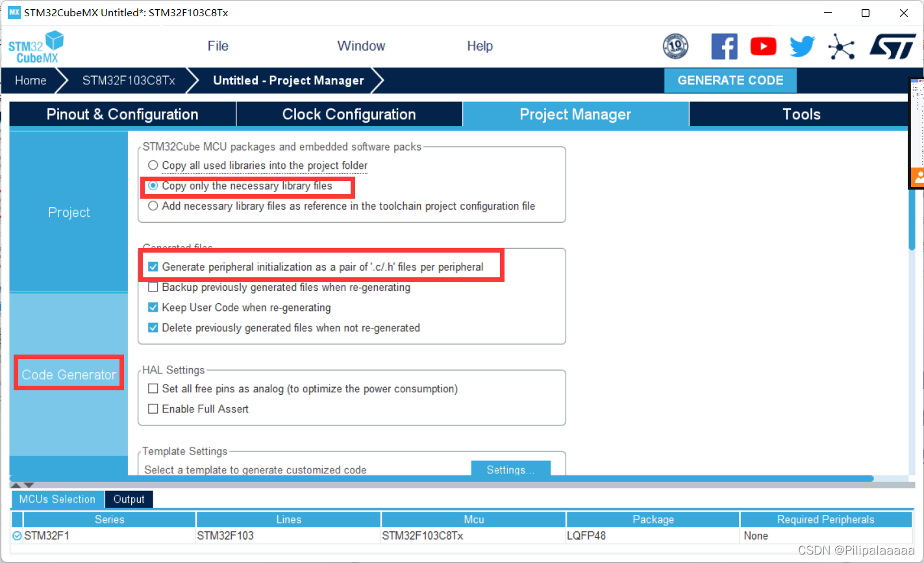This screenshot has width=924, height=563.
Task: Click the None required peripherals cell
Action: tap(826, 536)
